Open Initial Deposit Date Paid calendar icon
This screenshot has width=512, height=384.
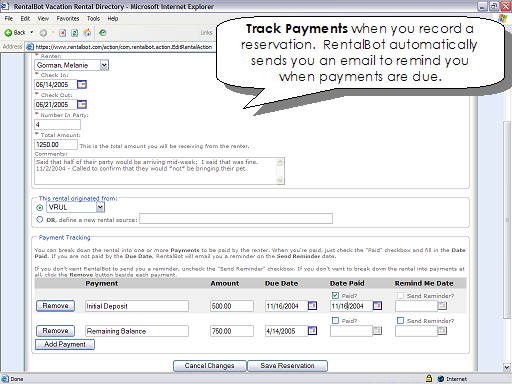point(377,306)
